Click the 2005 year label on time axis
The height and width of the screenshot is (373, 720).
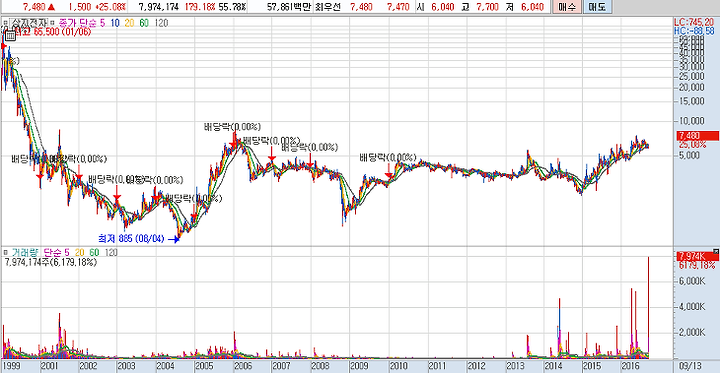tap(203, 366)
